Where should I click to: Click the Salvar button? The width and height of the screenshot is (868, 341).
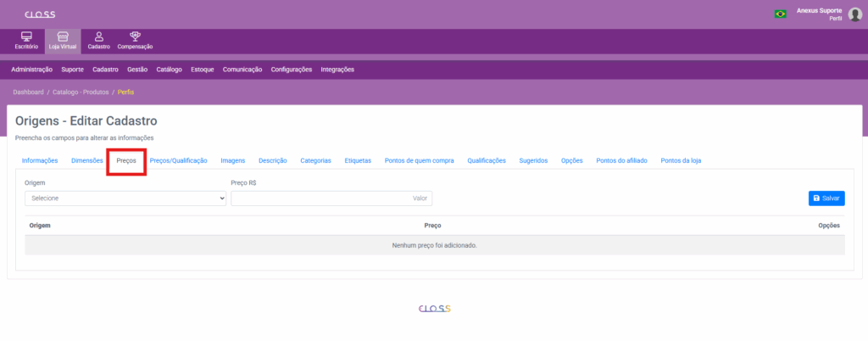[x=826, y=198]
